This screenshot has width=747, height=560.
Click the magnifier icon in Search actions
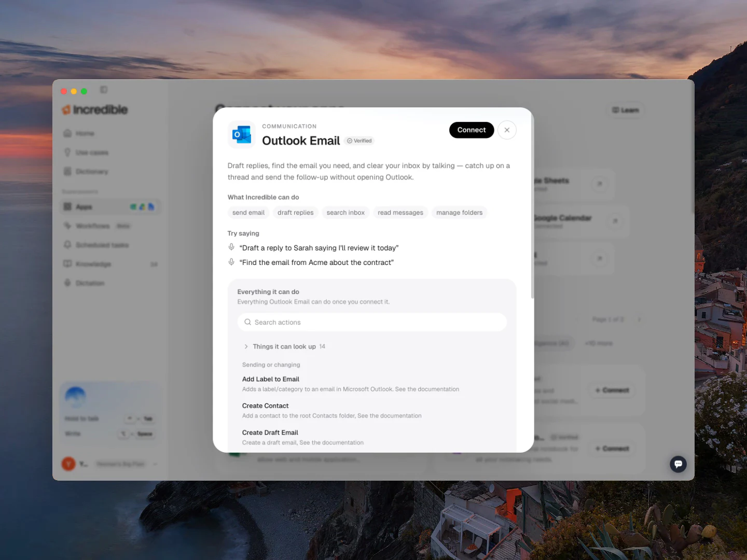[248, 322]
